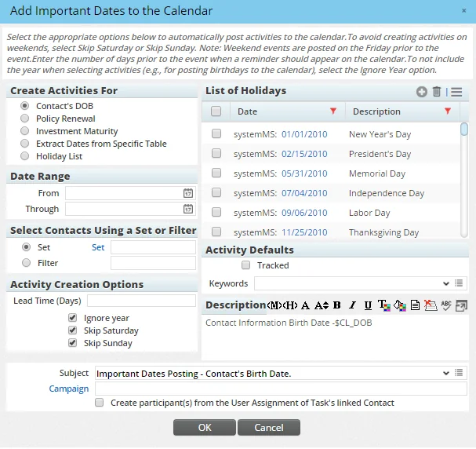Click the <H> editor toolbar icon
476x449 pixels.
pos(290,305)
